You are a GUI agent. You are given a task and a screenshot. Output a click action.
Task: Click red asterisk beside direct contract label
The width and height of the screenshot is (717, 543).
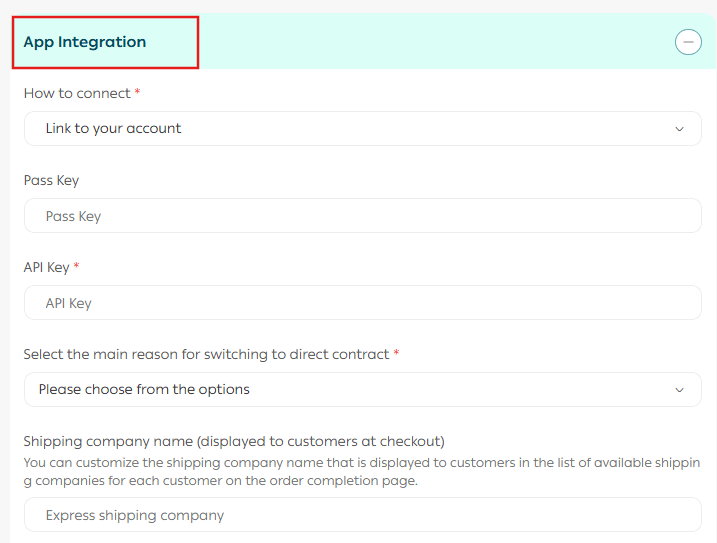click(x=396, y=354)
